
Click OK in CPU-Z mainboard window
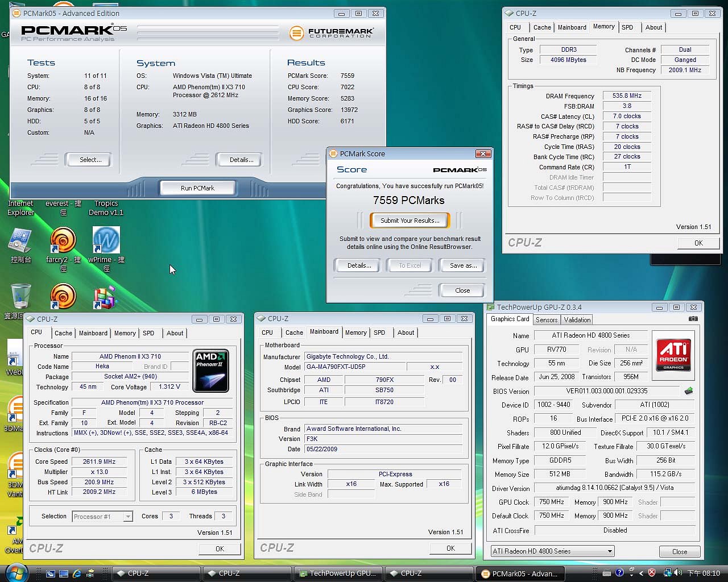(x=450, y=548)
